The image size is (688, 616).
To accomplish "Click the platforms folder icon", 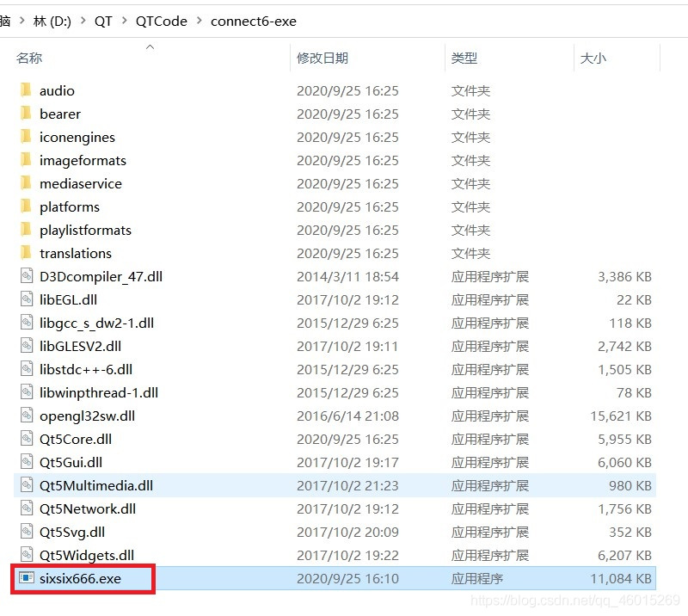I will click(x=26, y=206).
